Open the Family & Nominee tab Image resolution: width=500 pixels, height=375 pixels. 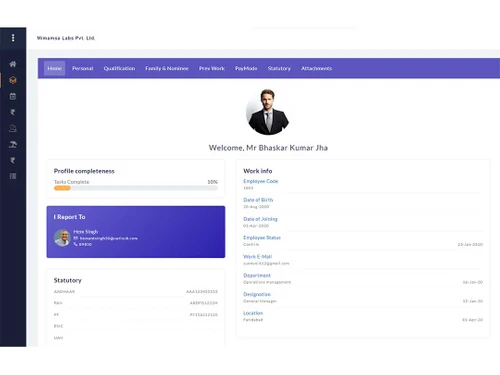coord(167,68)
